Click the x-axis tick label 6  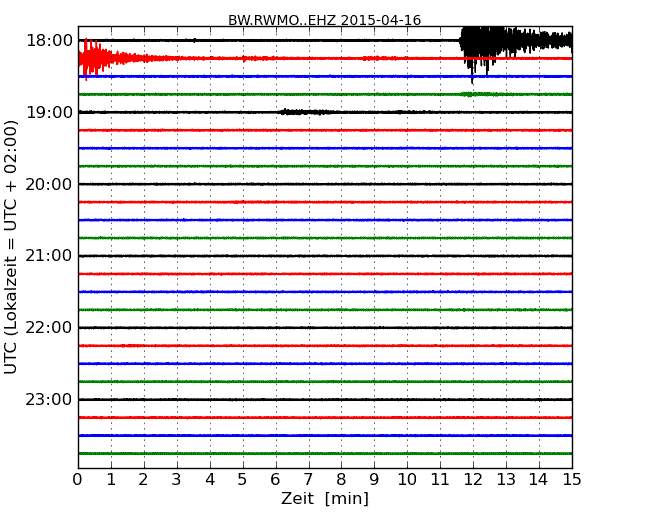coord(275,480)
